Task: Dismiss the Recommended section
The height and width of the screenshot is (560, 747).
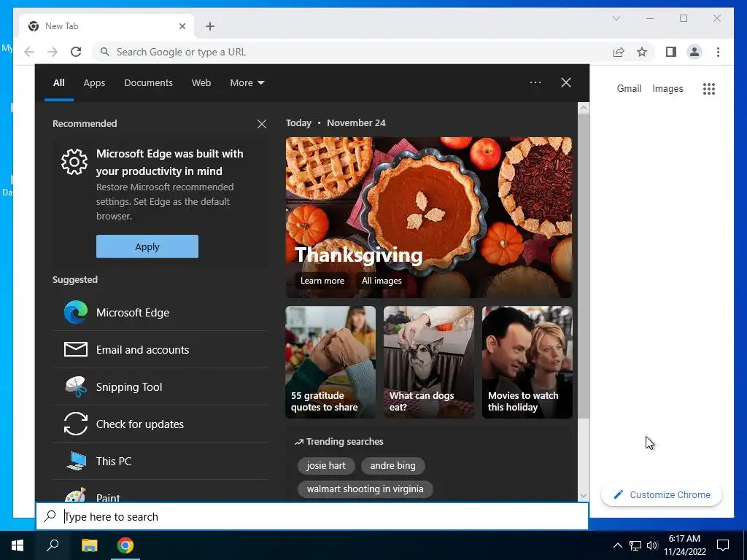Action: point(262,124)
